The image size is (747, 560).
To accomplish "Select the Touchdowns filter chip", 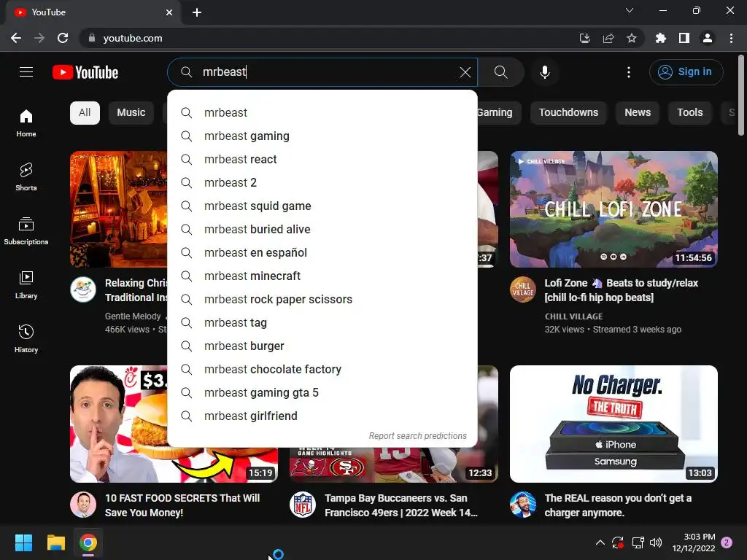I will (x=568, y=113).
